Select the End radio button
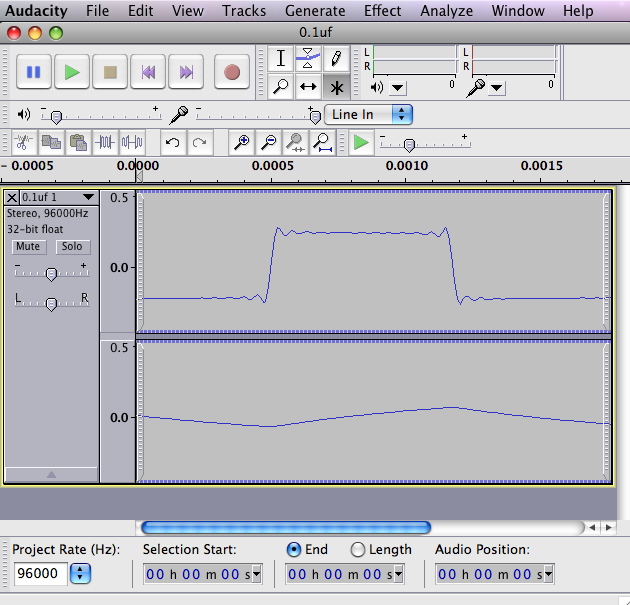 [x=294, y=550]
